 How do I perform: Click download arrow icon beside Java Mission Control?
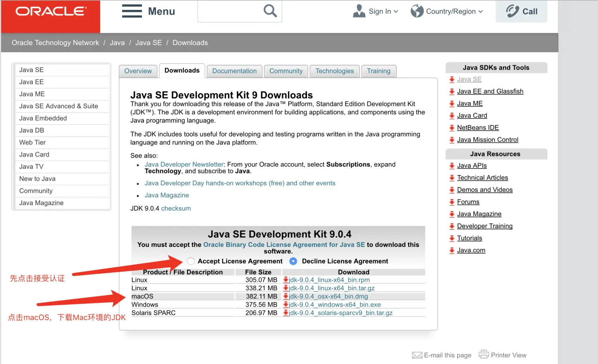click(452, 140)
